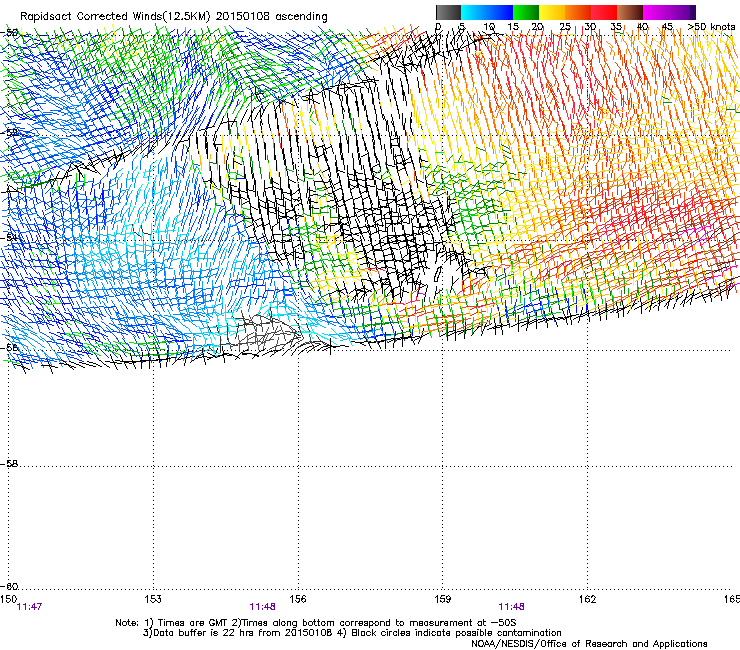Click the purple time label 11:47

click(29, 607)
